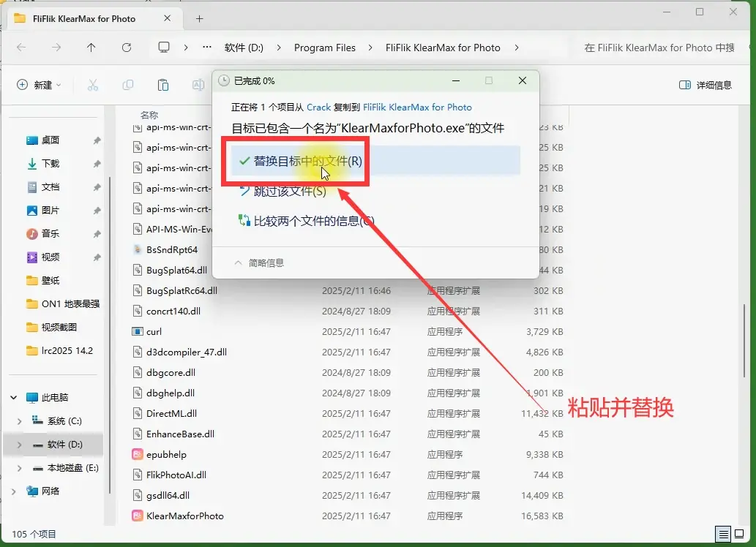Click FliFlik KlearMax for Photo breadcrumb
The image size is (756, 547).
[x=443, y=48]
